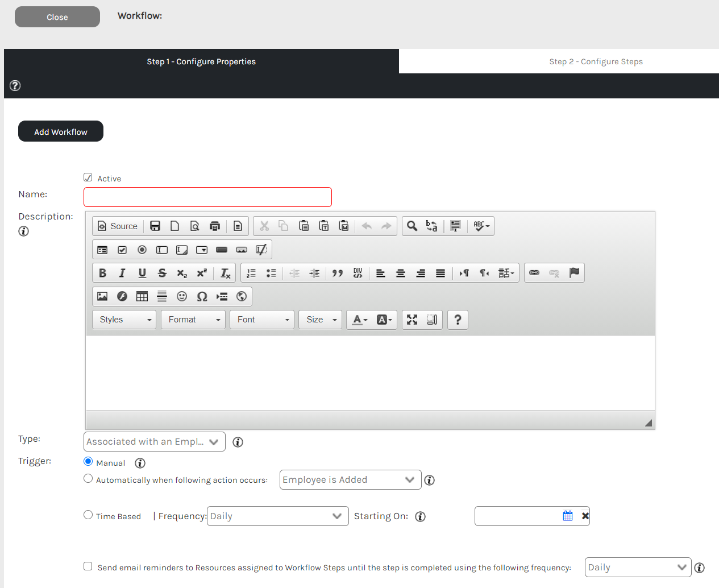Click the Special Character omega icon
The height and width of the screenshot is (588, 719).
tap(202, 296)
